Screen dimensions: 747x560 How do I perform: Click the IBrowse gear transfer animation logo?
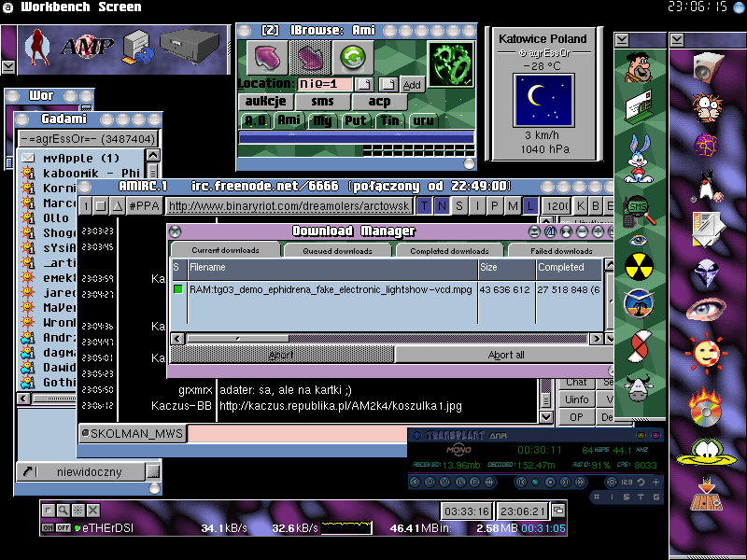point(451,64)
